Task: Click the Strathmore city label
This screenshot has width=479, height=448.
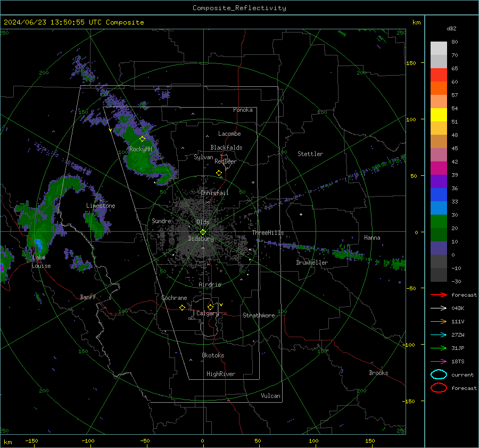Action: coord(259,315)
